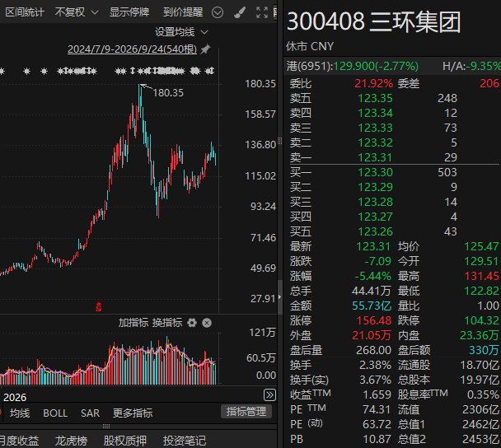
Task: Select the 均线 indicator tab
Action: [x=20, y=413]
